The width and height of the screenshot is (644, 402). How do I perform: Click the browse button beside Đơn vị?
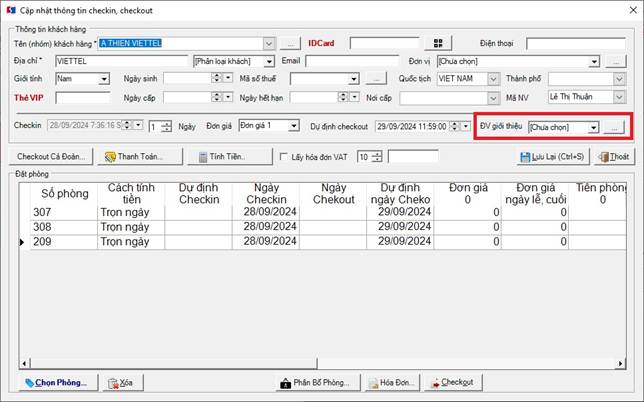point(615,62)
